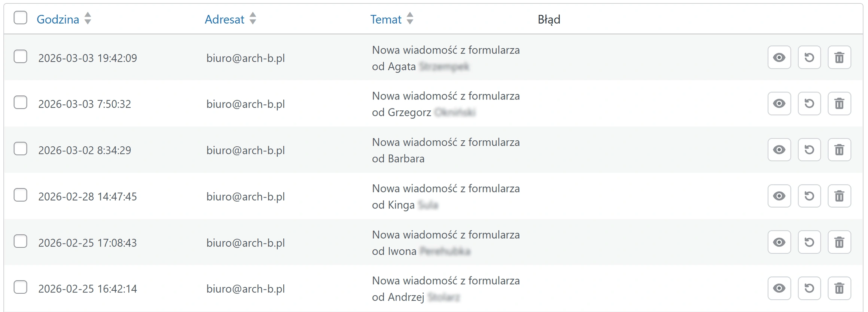Click the sort arrows beside Adresat
This screenshot has height=312, width=868.
click(x=253, y=18)
